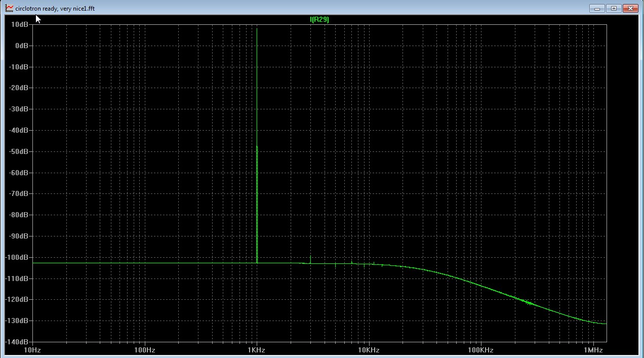Click the 100KHz frequency axis label
The image size is (644, 358).
tap(480, 350)
